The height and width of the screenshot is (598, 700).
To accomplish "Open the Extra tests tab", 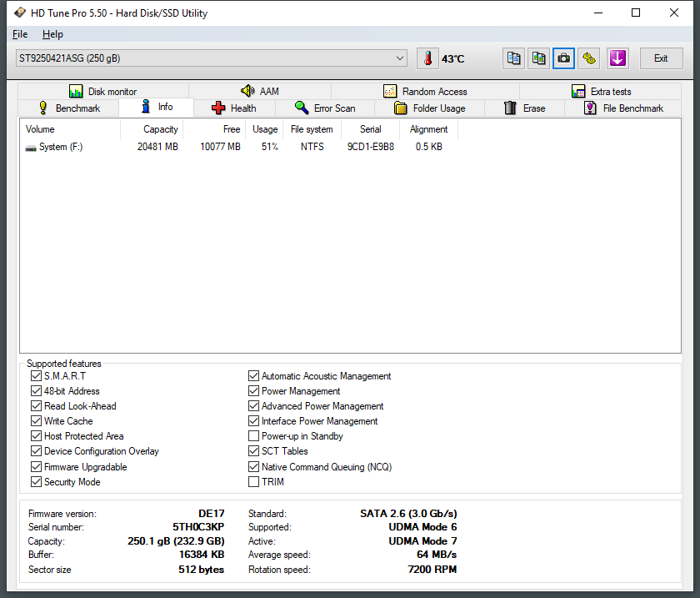I will pyautogui.click(x=601, y=92).
